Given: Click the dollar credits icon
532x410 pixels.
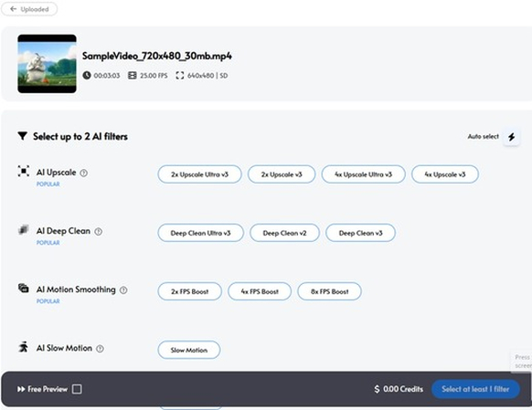Looking at the screenshot, I should tap(377, 389).
